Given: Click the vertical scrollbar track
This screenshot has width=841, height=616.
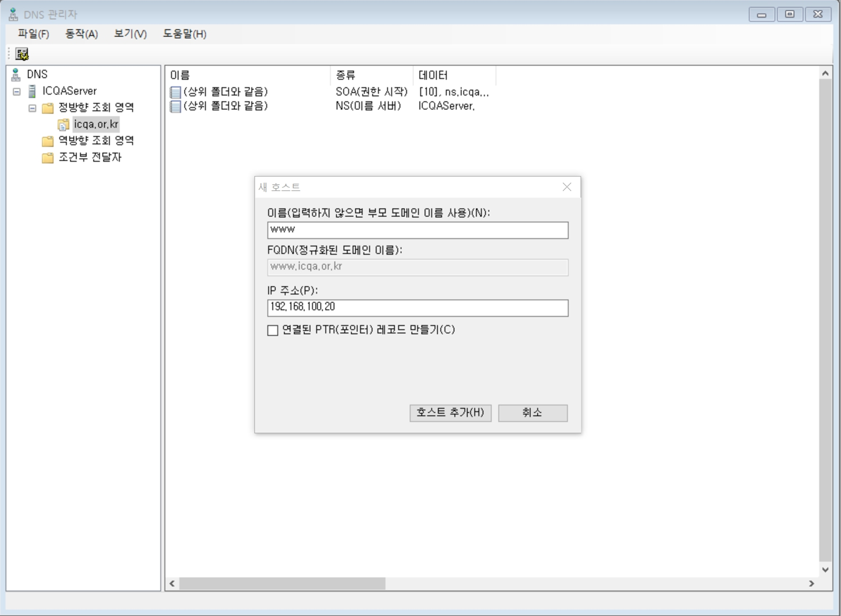Looking at the screenshot, I should 826,321.
